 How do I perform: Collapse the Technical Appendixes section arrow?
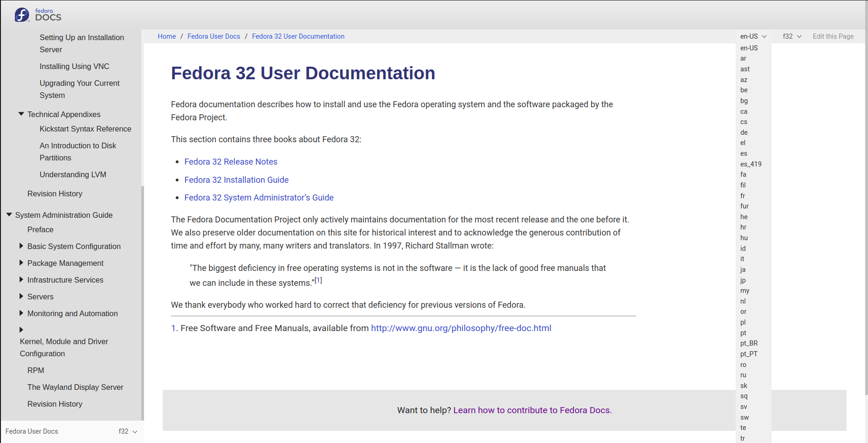click(x=21, y=114)
